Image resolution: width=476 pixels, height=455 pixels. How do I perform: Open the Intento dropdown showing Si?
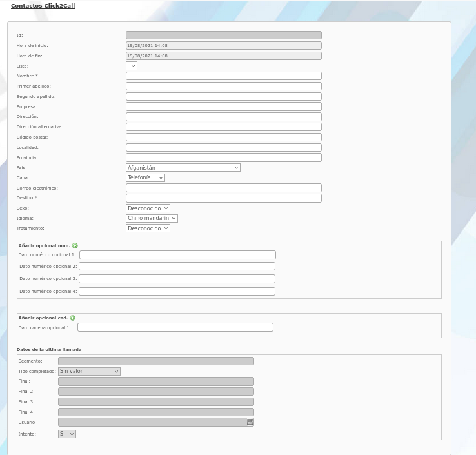pyautogui.click(x=67, y=434)
